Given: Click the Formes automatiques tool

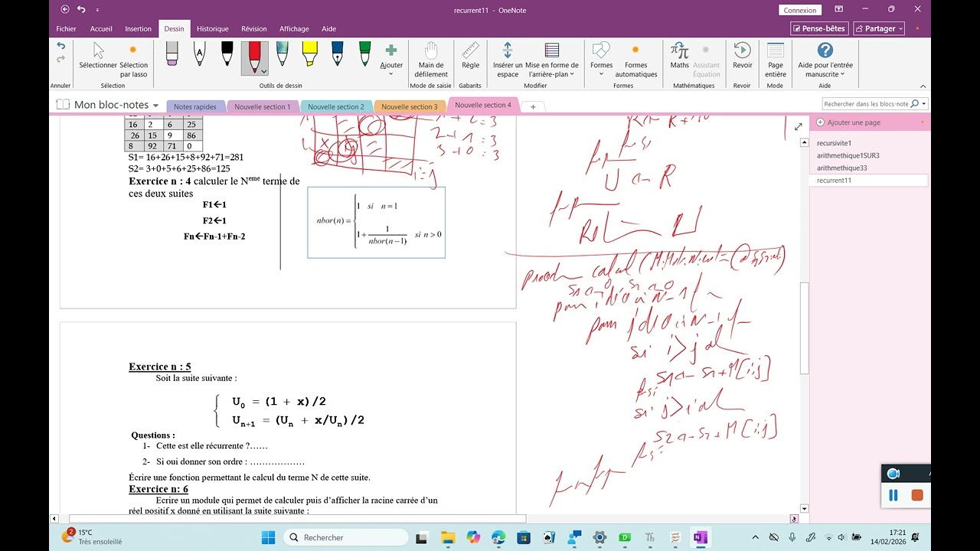Looking at the screenshot, I should tap(636, 60).
